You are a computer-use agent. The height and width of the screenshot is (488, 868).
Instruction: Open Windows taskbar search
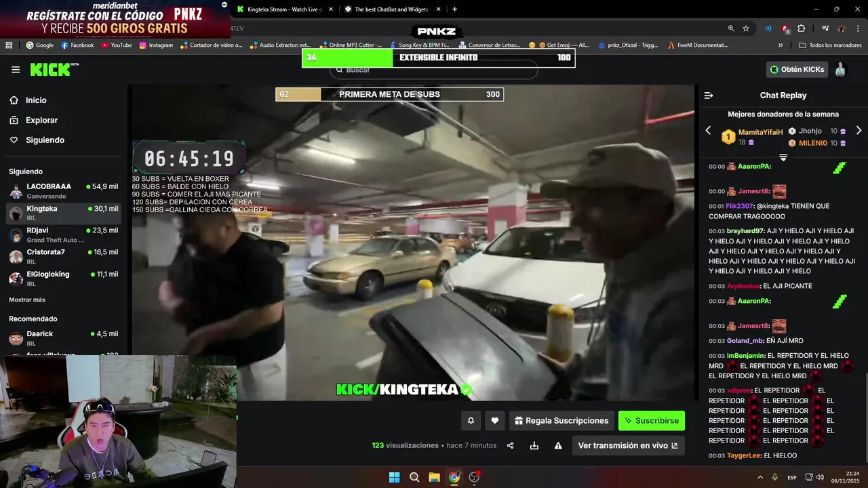(x=414, y=477)
